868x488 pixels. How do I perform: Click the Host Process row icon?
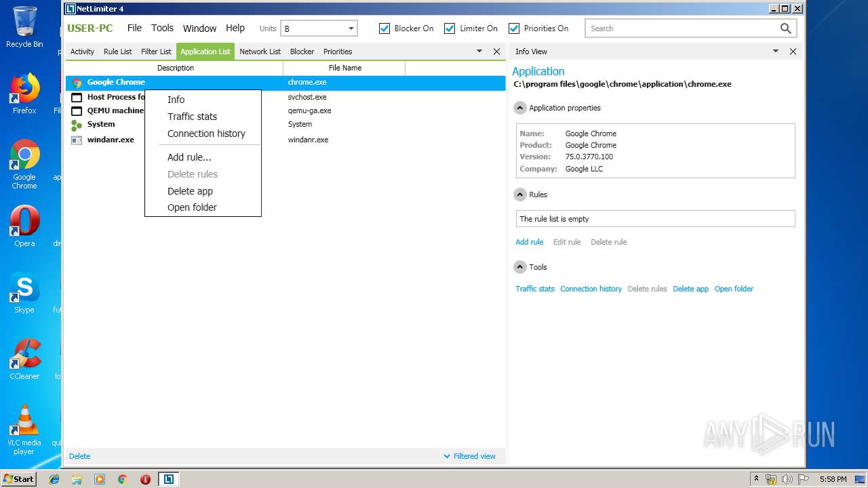tap(77, 97)
